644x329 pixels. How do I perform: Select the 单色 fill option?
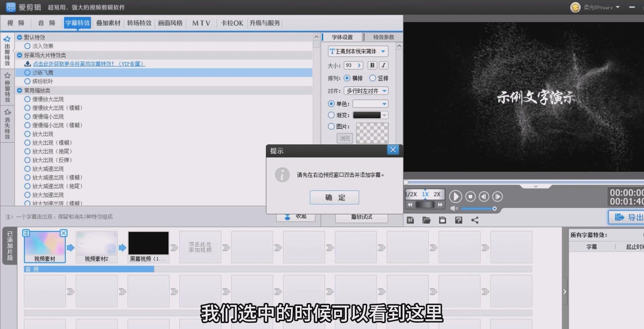[331, 104]
